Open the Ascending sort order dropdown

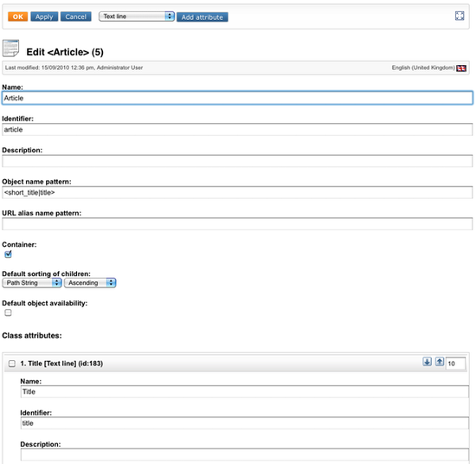[90, 283]
